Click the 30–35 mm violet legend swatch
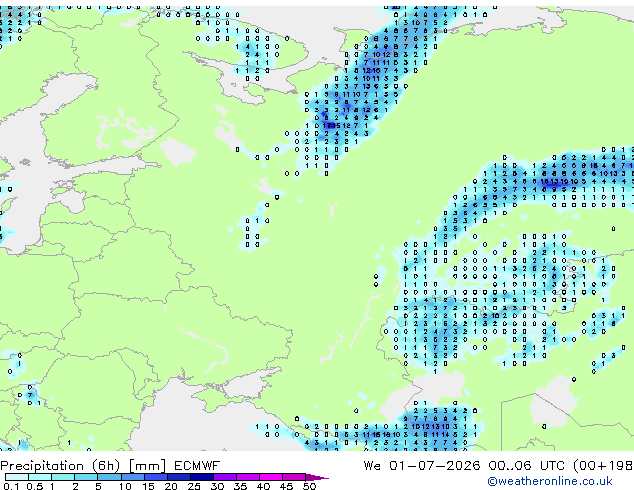 (225, 477)
